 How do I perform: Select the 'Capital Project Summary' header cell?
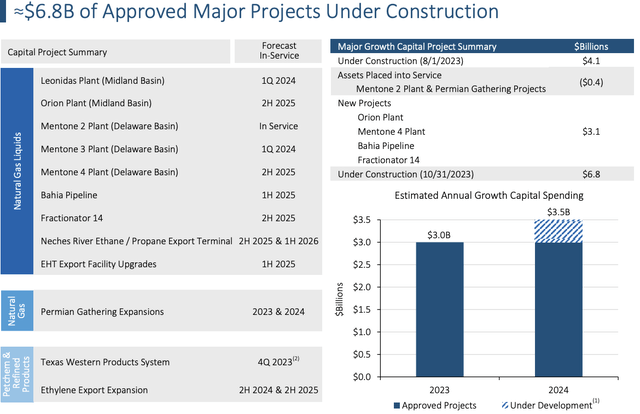[116, 52]
